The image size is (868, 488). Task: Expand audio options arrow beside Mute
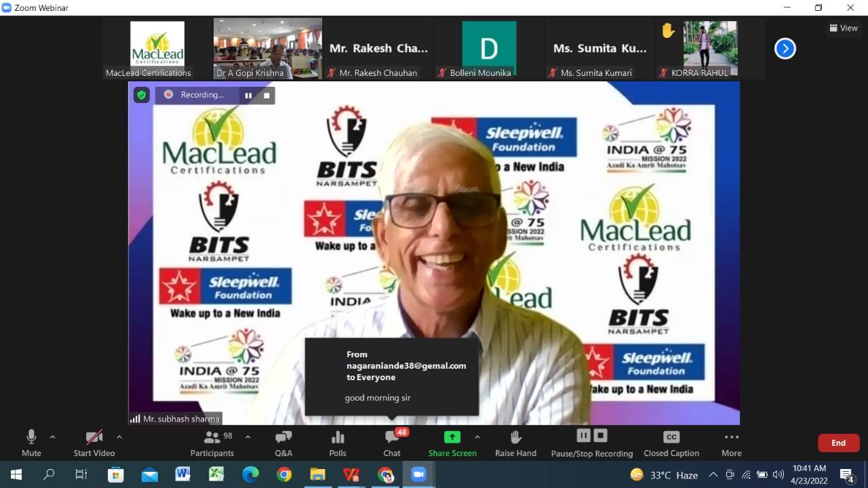(53, 437)
